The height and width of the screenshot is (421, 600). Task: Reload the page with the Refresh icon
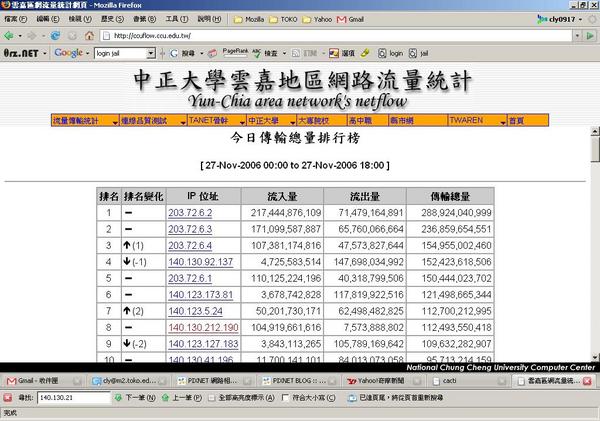[55, 36]
